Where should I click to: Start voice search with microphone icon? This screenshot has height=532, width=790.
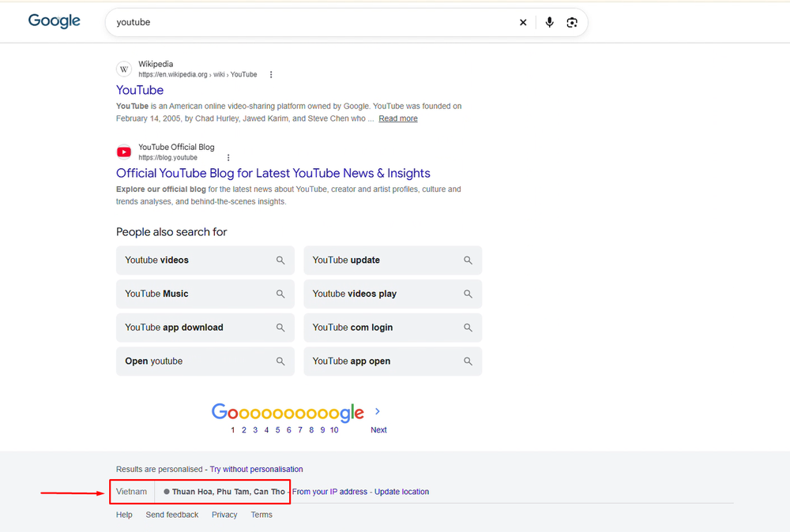click(549, 22)
